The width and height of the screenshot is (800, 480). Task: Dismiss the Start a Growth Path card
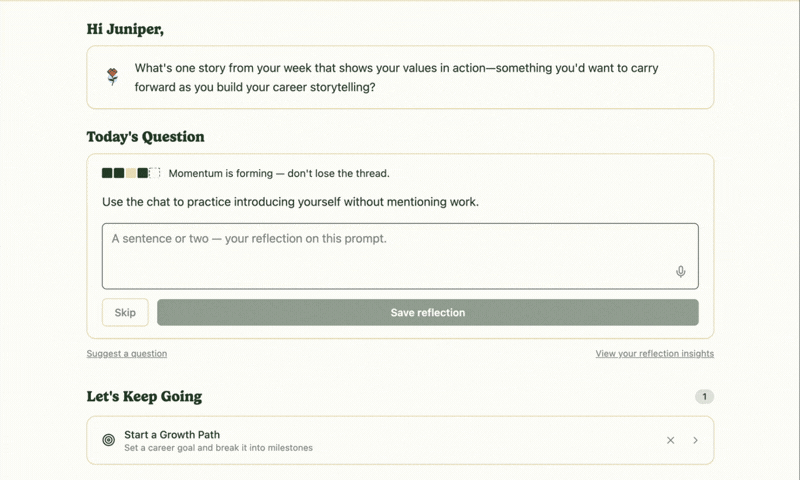[670, 440]
